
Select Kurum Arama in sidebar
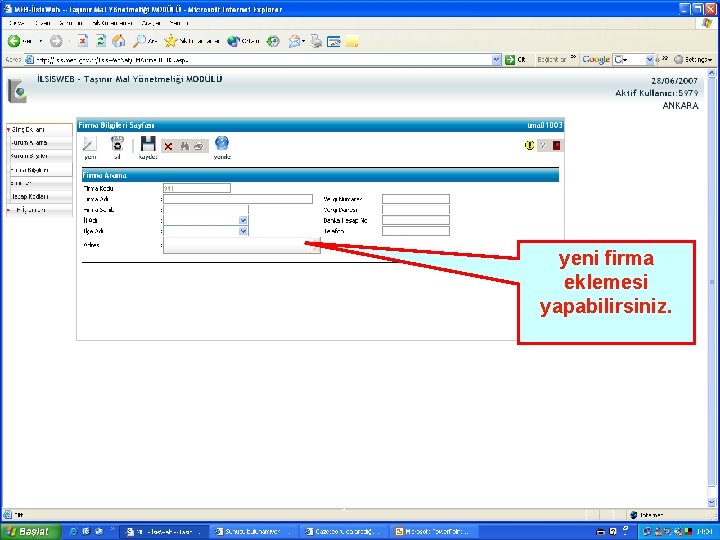point(29,143)
